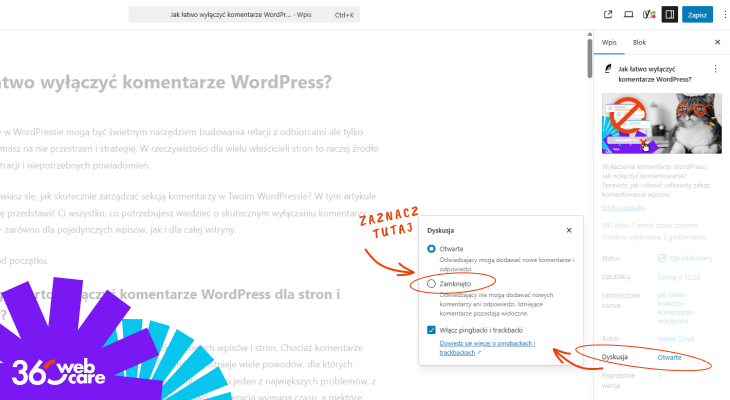This screenshot has width=730, height=400.
Task: Open Dyskusja setting showing Otwarte
Action: tap(670, 357)
